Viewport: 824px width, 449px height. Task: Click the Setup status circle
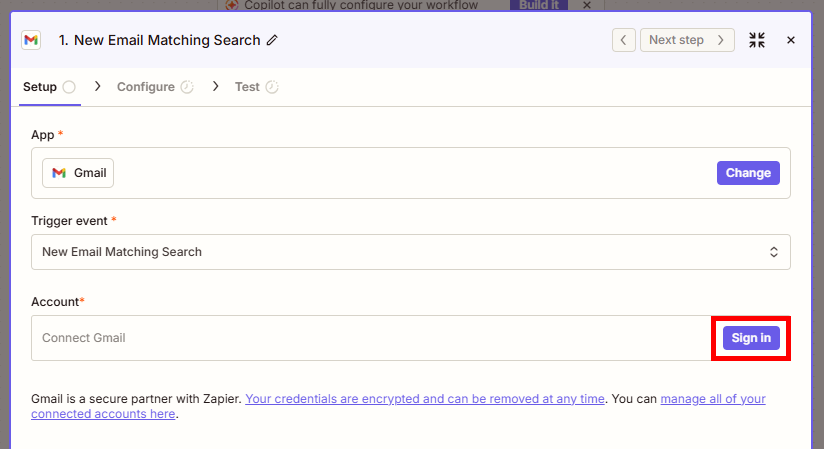point(69,87)
